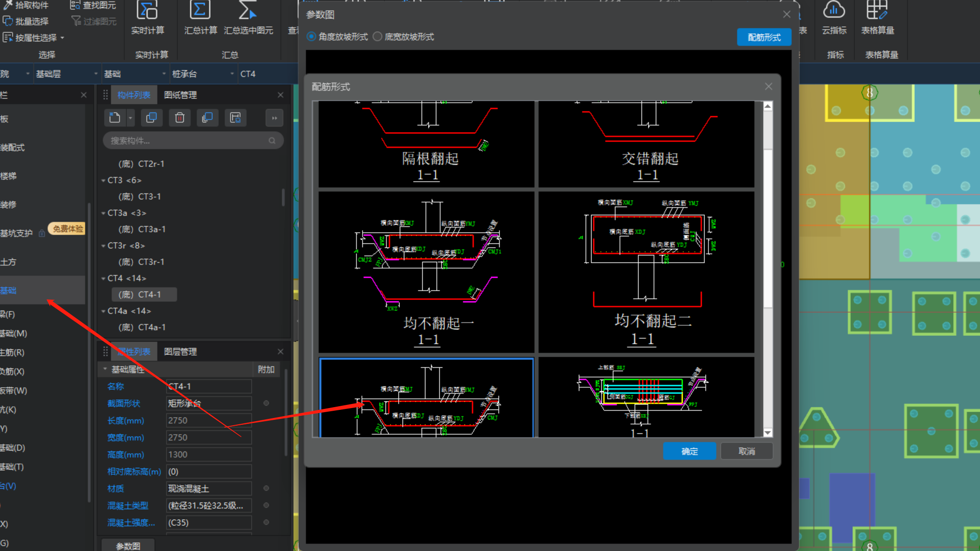Click the 长度(mm) value field 2750
This screenshot has width=980, height=551.
tap(209, 420)
